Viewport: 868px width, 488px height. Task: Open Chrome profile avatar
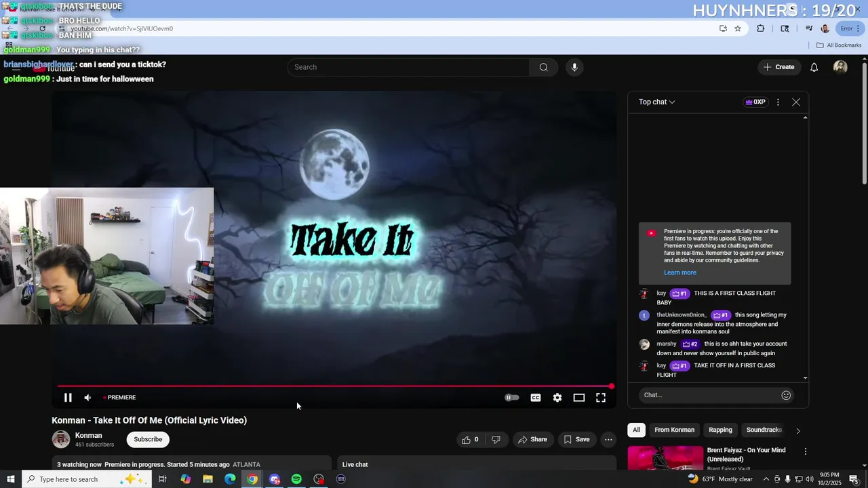[x=825, y=28]
